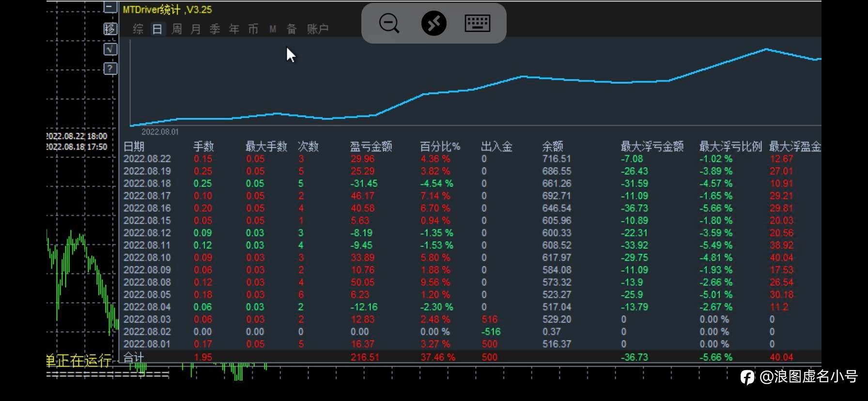Select the 2022.08.15 date row
This screenshot has height=401, width=868.
pyautogui.click(x=147, y=221)
